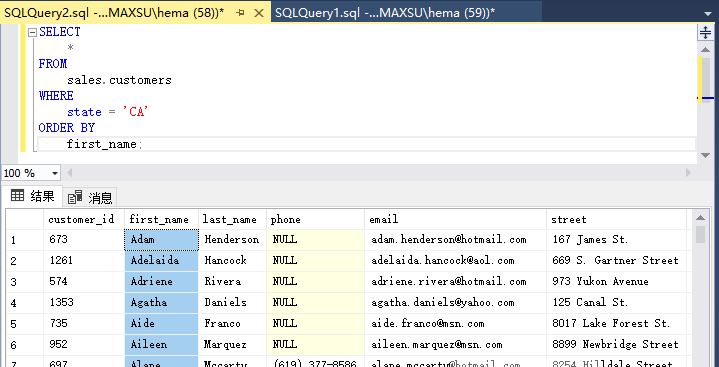This screenshot has height=367, width=719.
Task: Open the 消息 messages tab
Action: [90, 198]
